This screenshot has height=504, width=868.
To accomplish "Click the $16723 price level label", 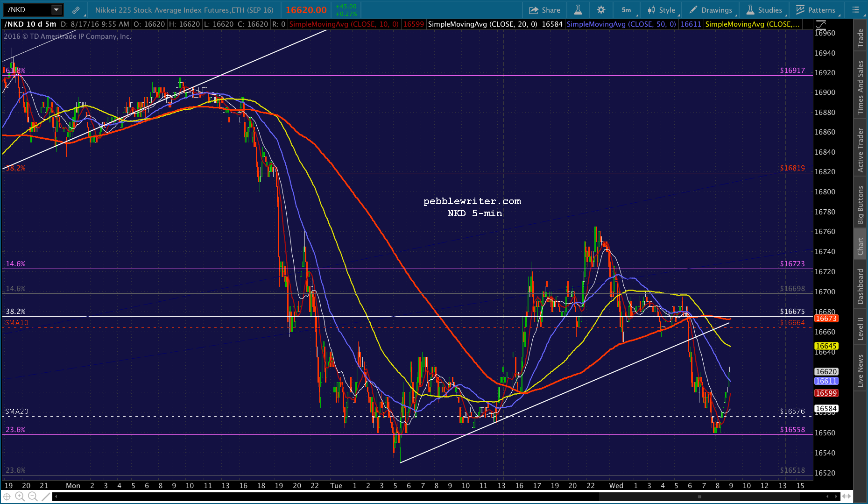I will coord(792,264).
